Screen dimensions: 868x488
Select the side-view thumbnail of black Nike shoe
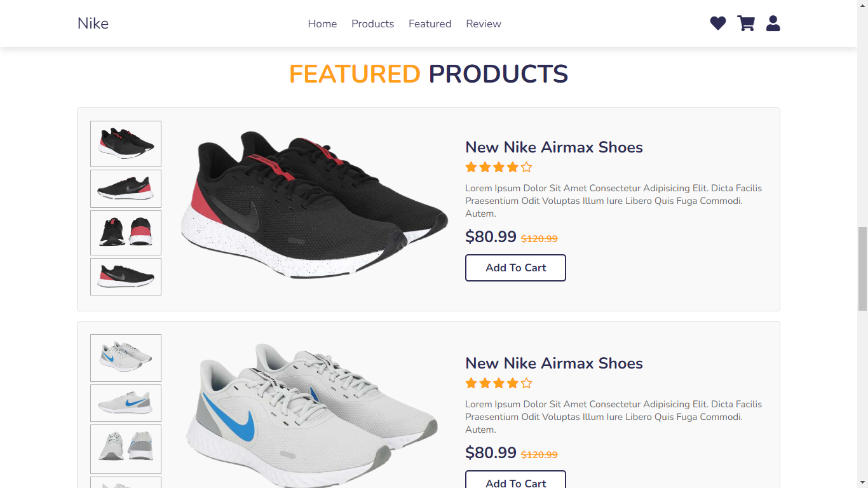(x=125, y=189)
